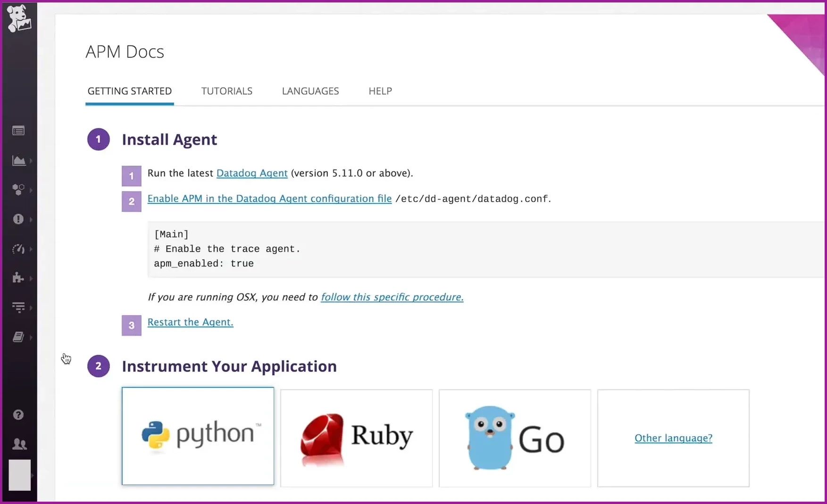
Task: Open the Restart the Agent link
Action: (x=191, y=322)
